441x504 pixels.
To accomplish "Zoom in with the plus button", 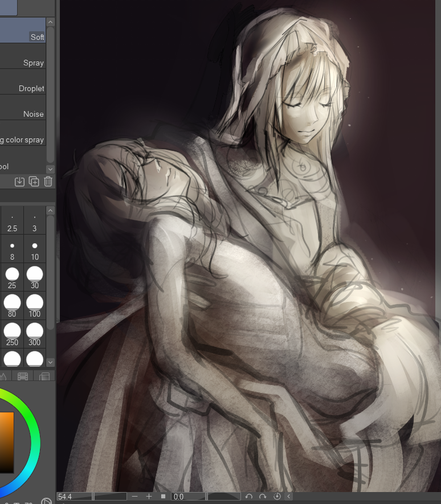I will point(149,497).
